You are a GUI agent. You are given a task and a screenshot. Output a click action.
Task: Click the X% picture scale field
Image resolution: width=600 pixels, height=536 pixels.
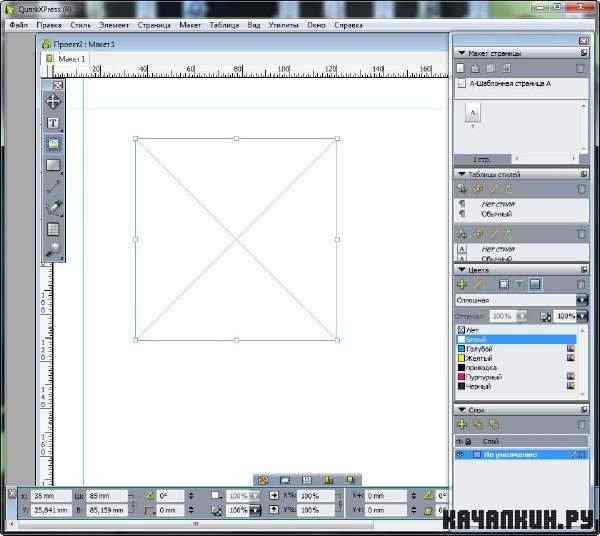316,496
